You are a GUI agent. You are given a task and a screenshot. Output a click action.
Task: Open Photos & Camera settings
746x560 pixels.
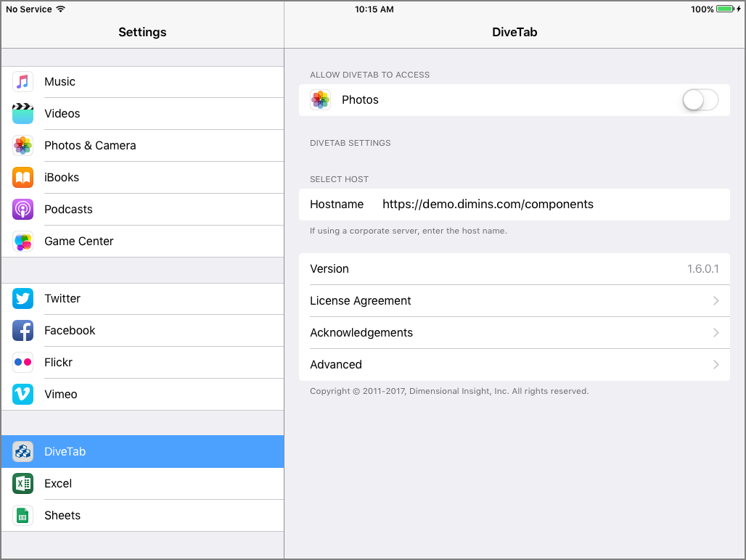click(x=143, y=146)
